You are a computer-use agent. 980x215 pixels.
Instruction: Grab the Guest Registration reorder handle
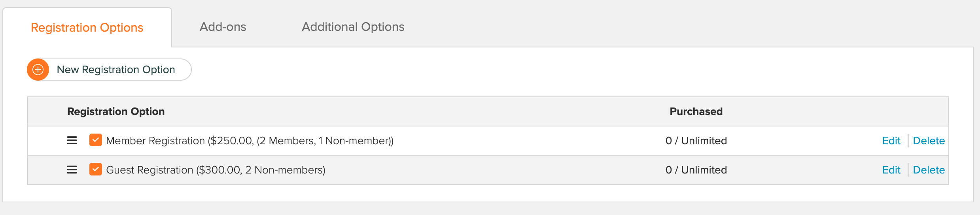point(72,170)
